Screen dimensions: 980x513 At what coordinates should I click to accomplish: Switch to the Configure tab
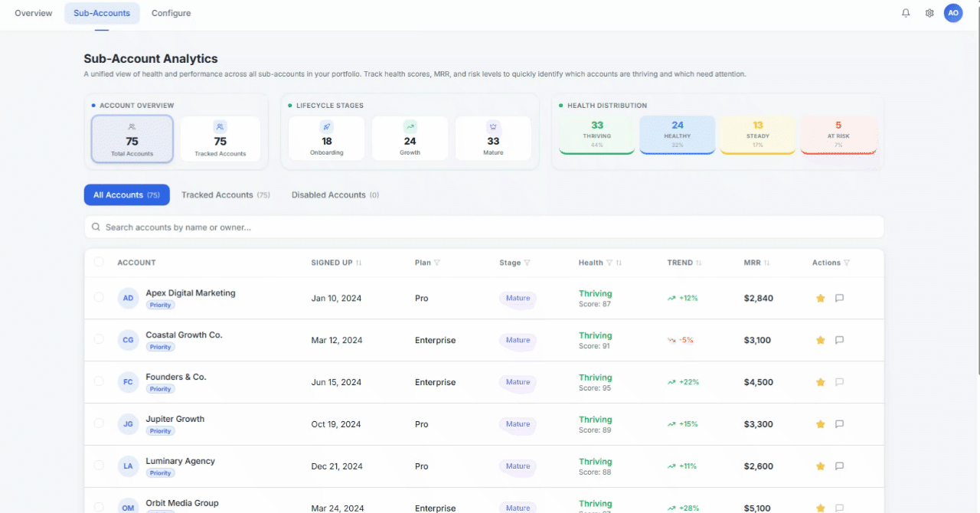click(x=171, y=13)
